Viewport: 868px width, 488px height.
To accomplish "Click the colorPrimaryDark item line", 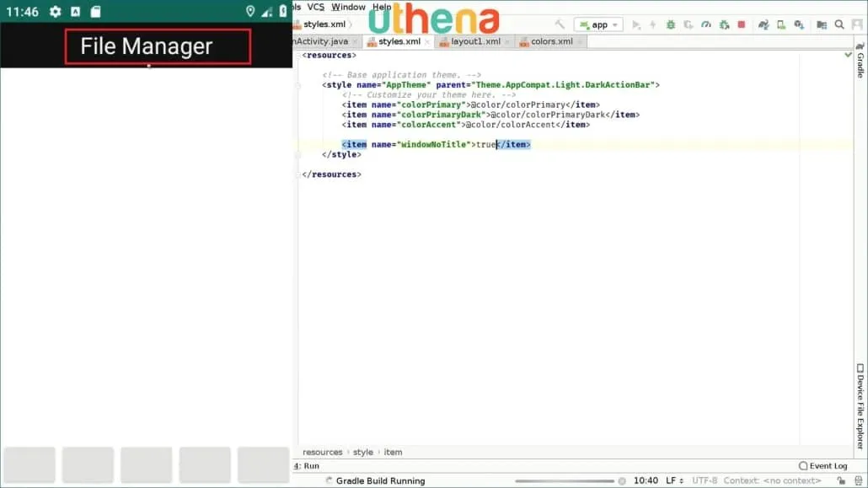I will pos(490,115).
